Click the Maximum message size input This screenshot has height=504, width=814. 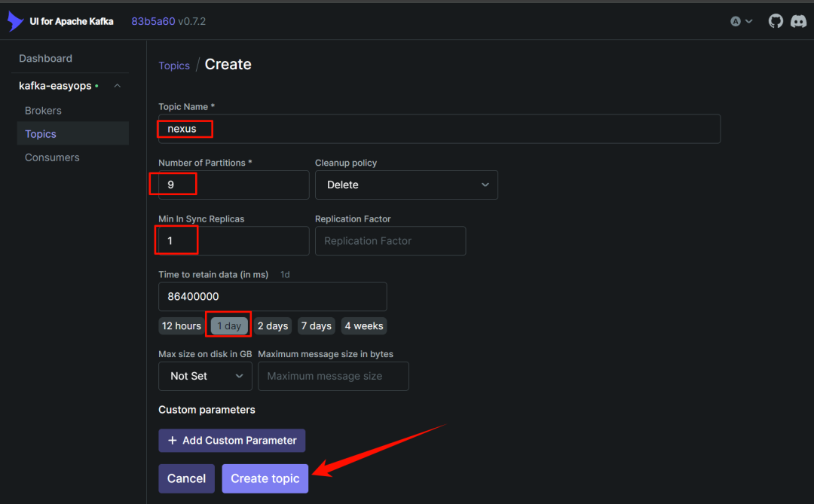click(x=333, y=376)
